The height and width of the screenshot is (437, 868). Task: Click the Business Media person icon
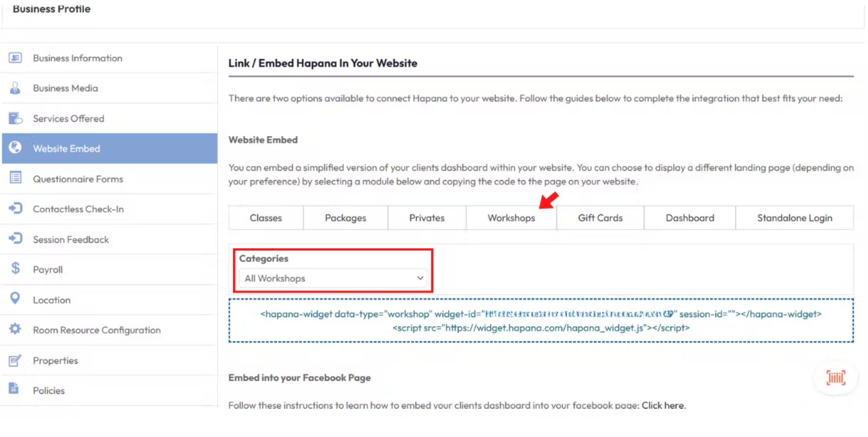click(x=15, y=88)
